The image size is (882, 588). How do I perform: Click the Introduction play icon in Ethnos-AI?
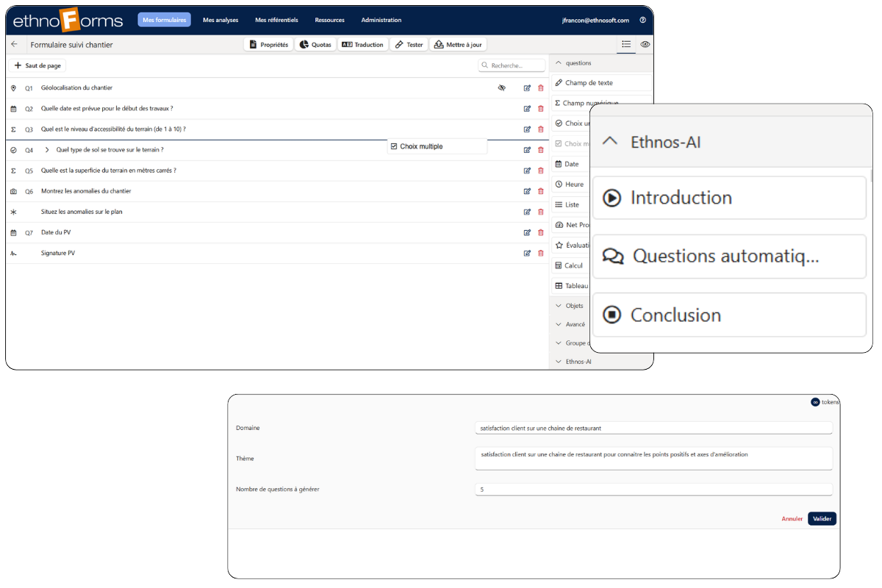[x=612, y=197]
